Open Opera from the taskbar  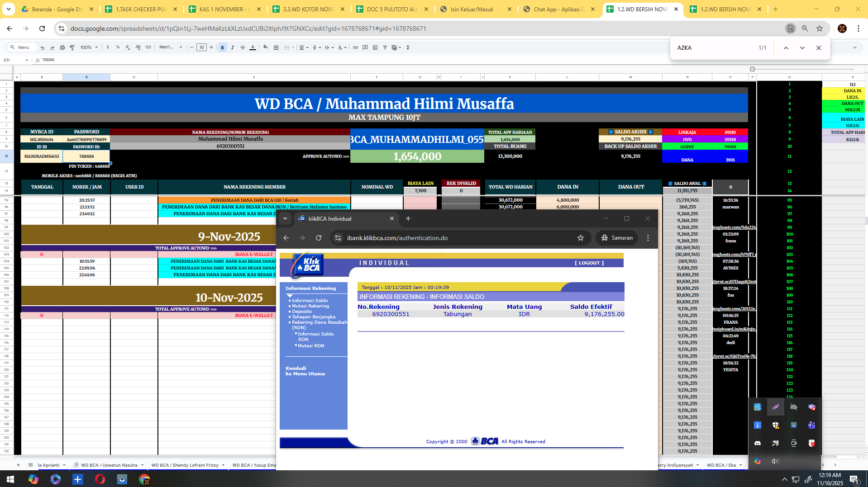100,479
